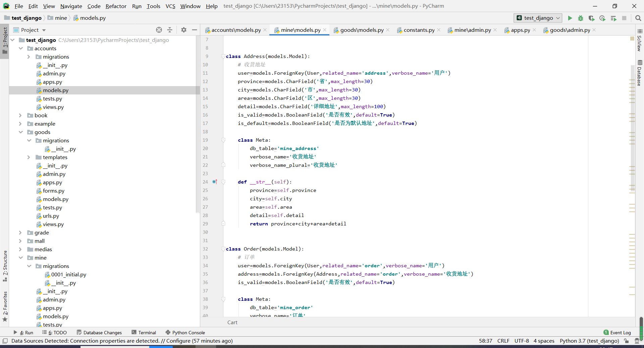Image resolution: width=644 pixels, height=348 pixels.
Task: Open the Favorites tool window
Action: point(5,306)
